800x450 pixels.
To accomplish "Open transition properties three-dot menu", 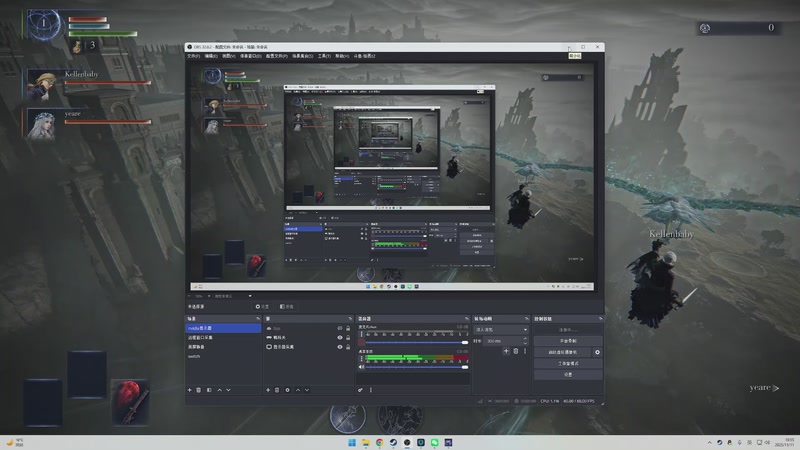I will (x=525, y=351).
